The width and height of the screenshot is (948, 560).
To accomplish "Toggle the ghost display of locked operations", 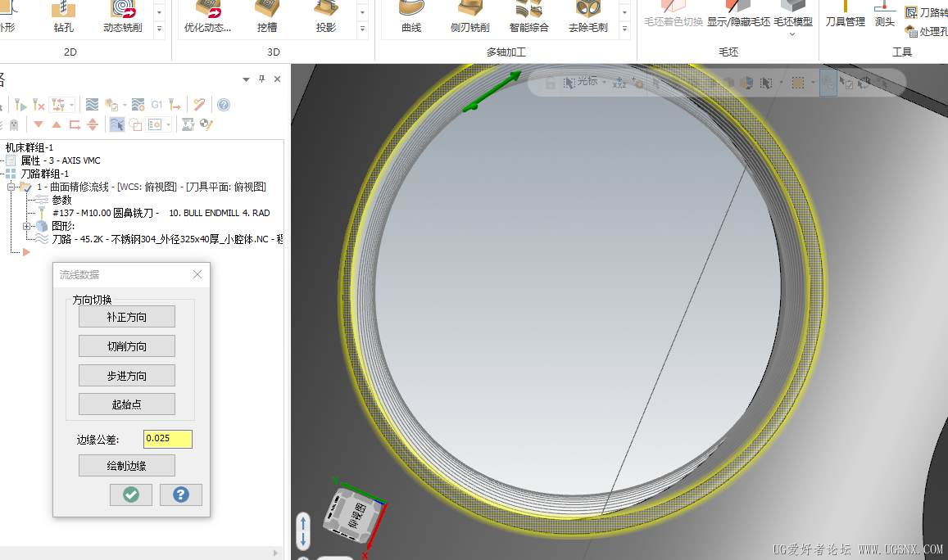I will tap(13, 124).
